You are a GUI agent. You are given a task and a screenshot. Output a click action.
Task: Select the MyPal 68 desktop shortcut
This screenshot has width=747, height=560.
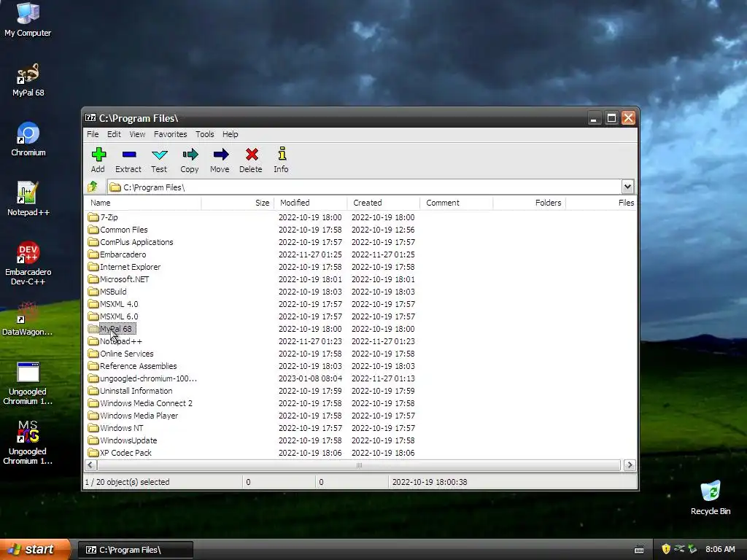[x=28, y=80]
